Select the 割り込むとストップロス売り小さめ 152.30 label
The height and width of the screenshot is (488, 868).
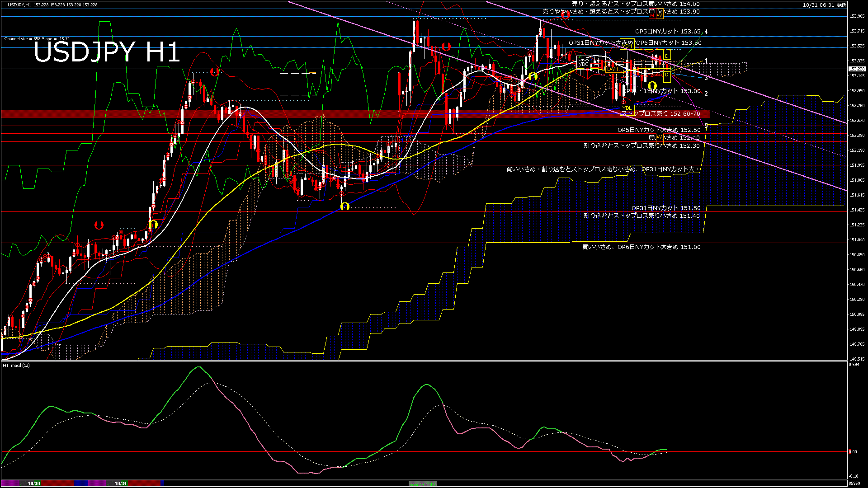[x=642, y=146]
